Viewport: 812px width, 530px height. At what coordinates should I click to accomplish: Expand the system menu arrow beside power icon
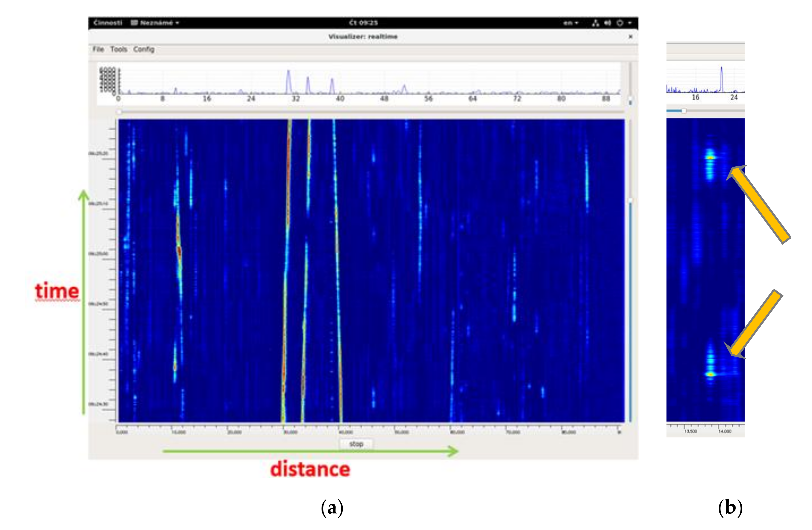pyautogui.click(x=630, y=23)
